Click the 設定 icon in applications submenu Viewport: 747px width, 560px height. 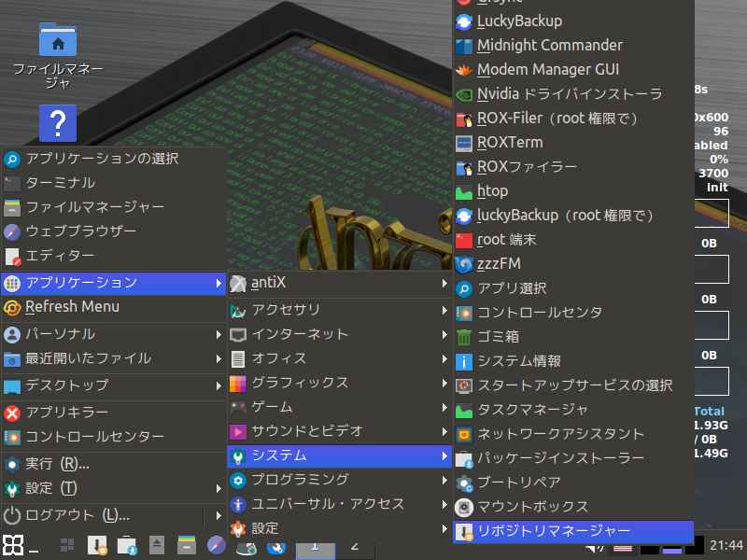pos(238,528)
